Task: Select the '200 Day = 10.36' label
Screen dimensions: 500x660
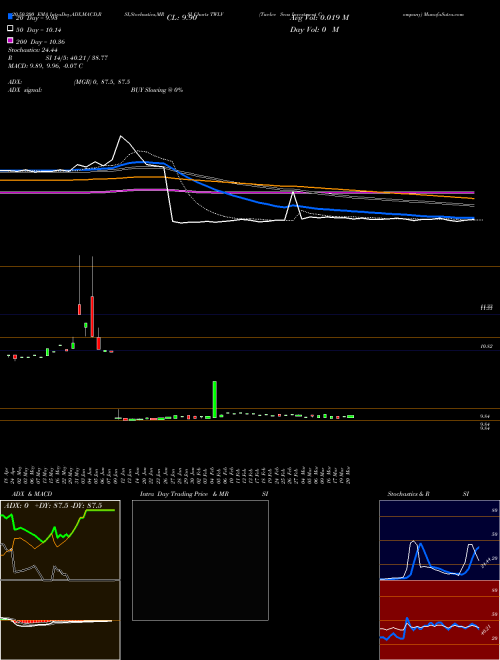Action: 40,42
